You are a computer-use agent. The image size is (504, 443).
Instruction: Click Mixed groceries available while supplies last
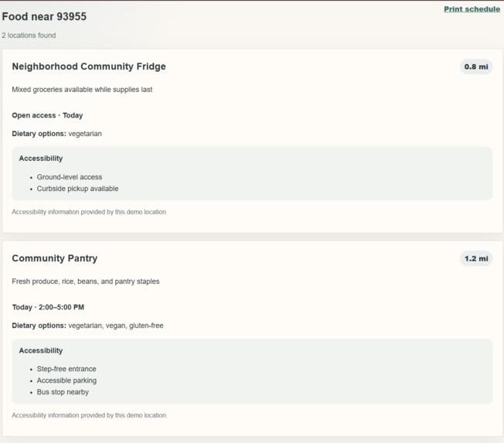click(82, 90)
